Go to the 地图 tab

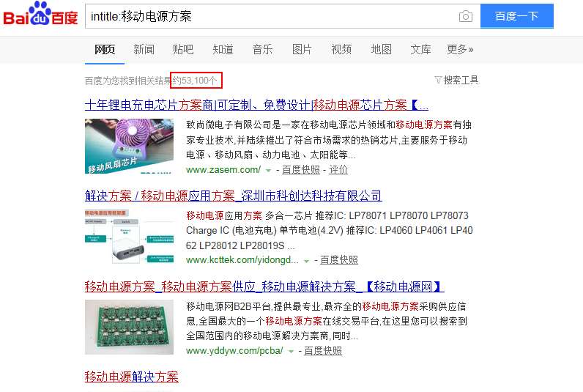(382, 49)
